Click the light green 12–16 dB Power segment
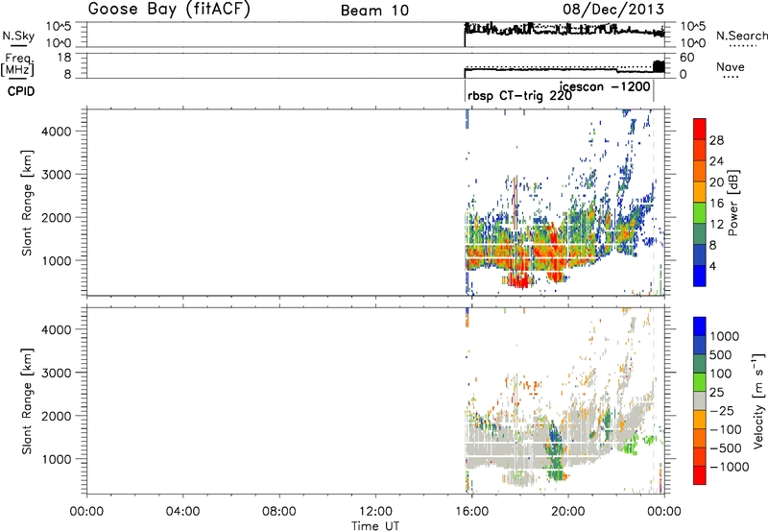 tap(700, 213)
